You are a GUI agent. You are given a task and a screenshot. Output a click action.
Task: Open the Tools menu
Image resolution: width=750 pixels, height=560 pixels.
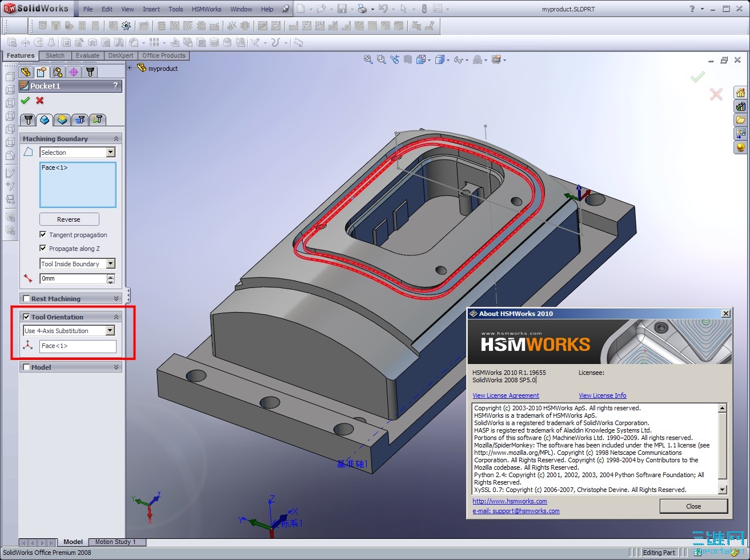176,9
